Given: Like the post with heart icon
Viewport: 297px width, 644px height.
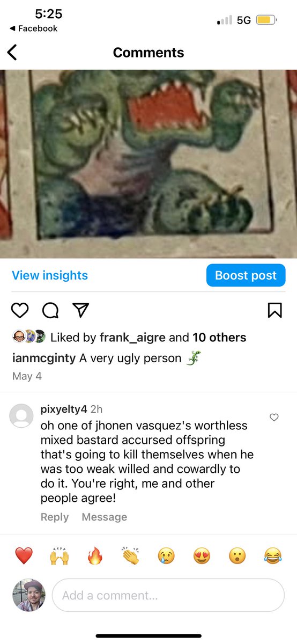Looking at the screenshot, I should tap(20, 310).
